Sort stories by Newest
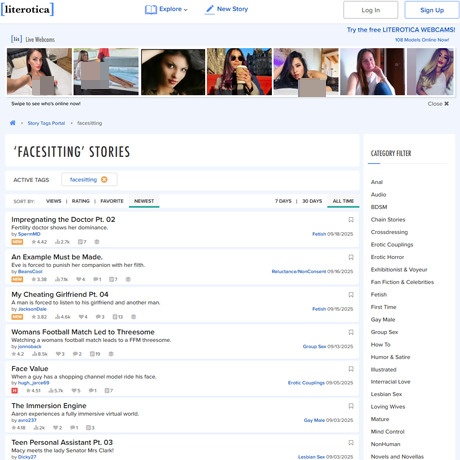 144,201
